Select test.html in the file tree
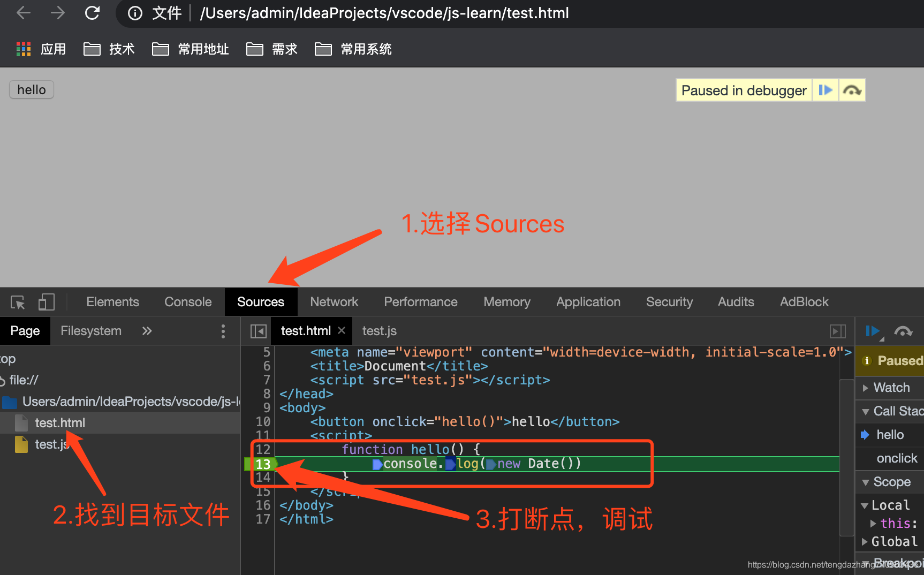The width and height of the screenshot is (924, 575). click(x=120, y=423)
